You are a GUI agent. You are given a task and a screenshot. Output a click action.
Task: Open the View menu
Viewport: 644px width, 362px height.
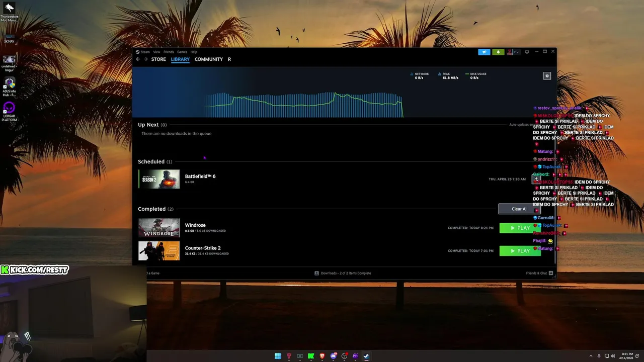click(x=156, y=52)
